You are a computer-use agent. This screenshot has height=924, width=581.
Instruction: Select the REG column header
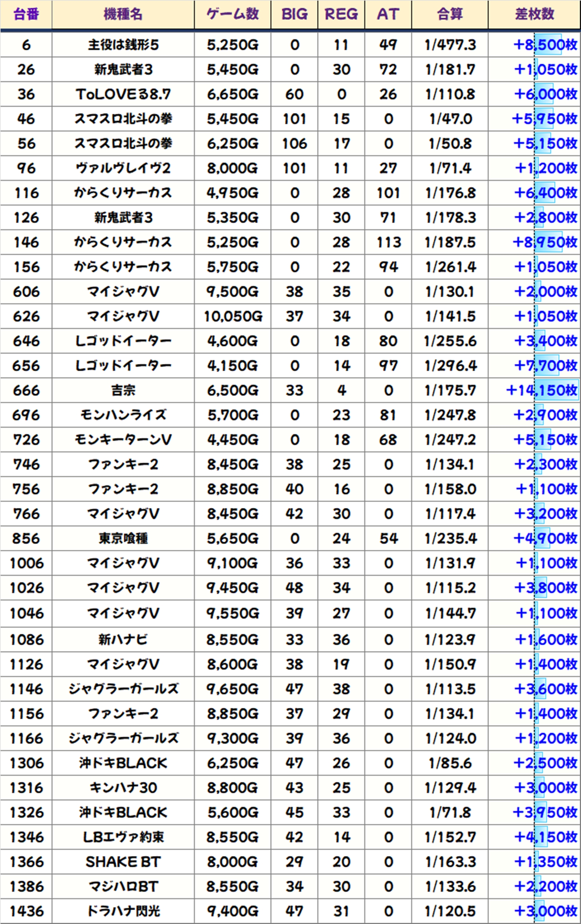pyautogui.click(x=341, y=15)
